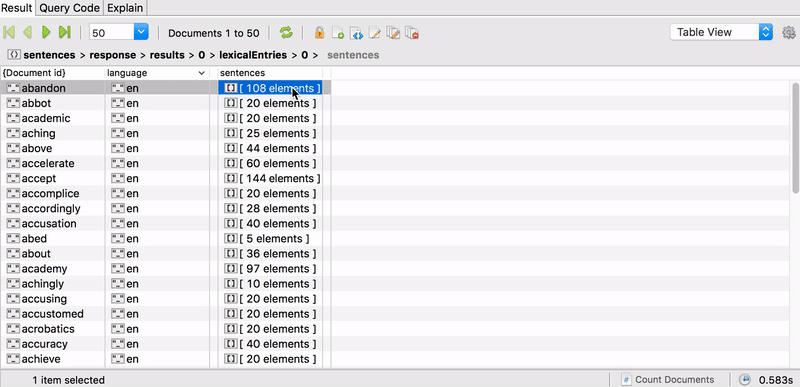This screenshot has height=387, width=800.
Task: Click the add document icon
Action: pos(338,33)
